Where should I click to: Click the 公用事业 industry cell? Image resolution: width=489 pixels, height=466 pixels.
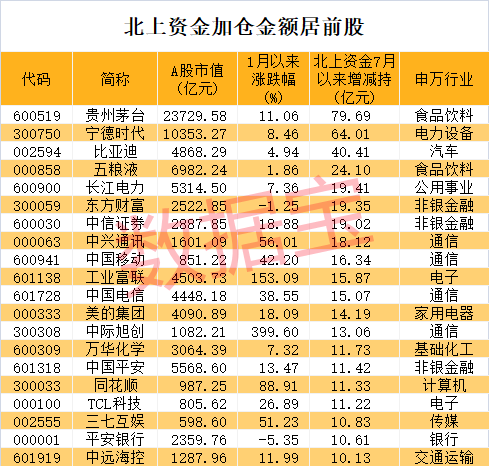[x=444, y=187]
